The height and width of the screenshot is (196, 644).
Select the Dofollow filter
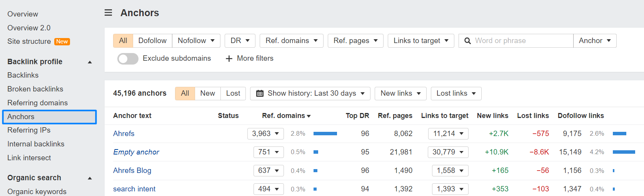[152, 41]
